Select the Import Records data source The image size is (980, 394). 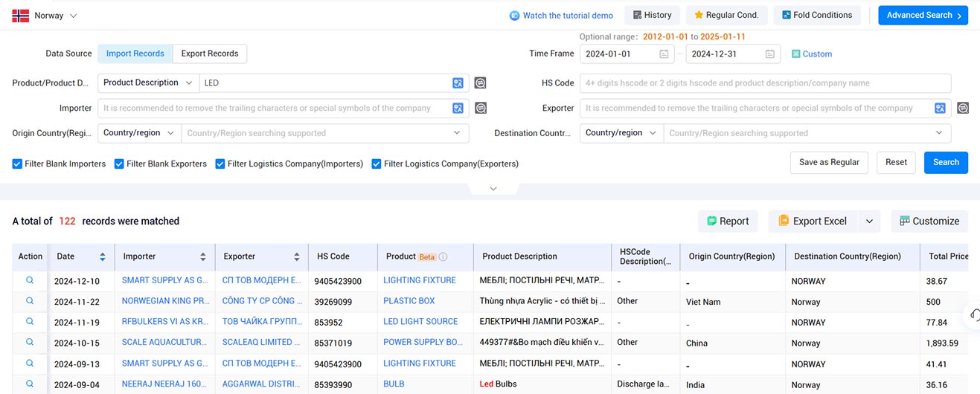click(135, 54)
